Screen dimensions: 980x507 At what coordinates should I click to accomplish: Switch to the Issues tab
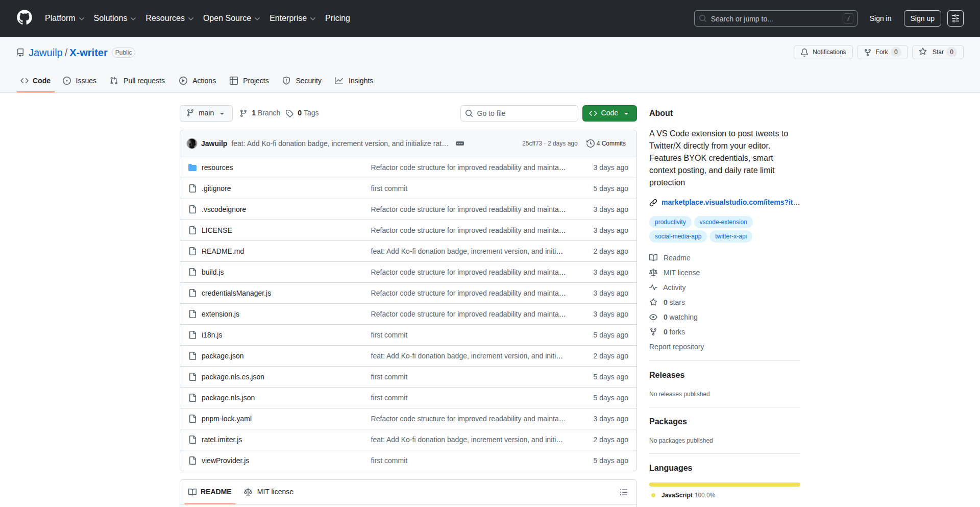point(80,81)
